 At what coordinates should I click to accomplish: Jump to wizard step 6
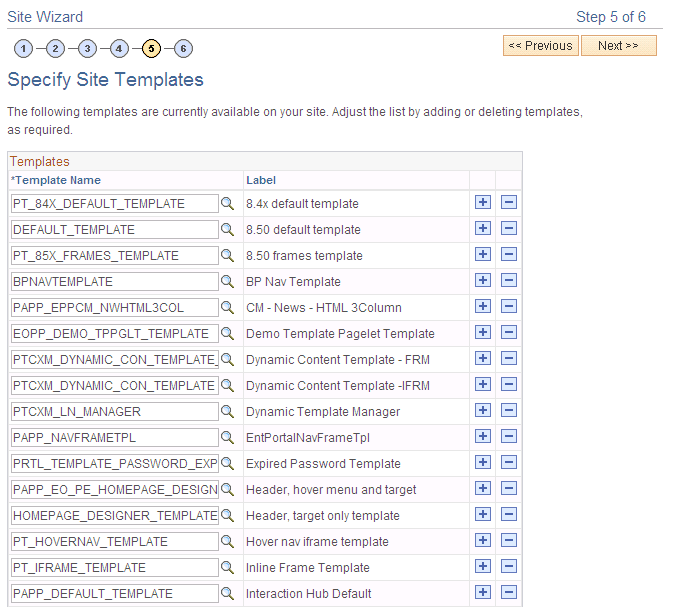tap(183, 49)
